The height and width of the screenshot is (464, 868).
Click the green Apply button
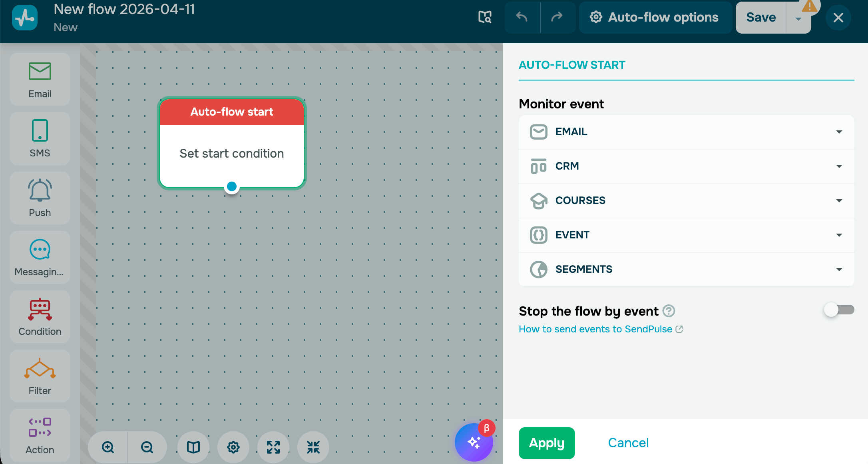pyautogui.click(x=546, y=443)
